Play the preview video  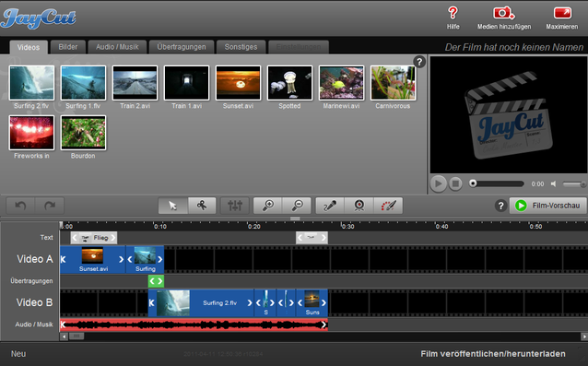438,183
